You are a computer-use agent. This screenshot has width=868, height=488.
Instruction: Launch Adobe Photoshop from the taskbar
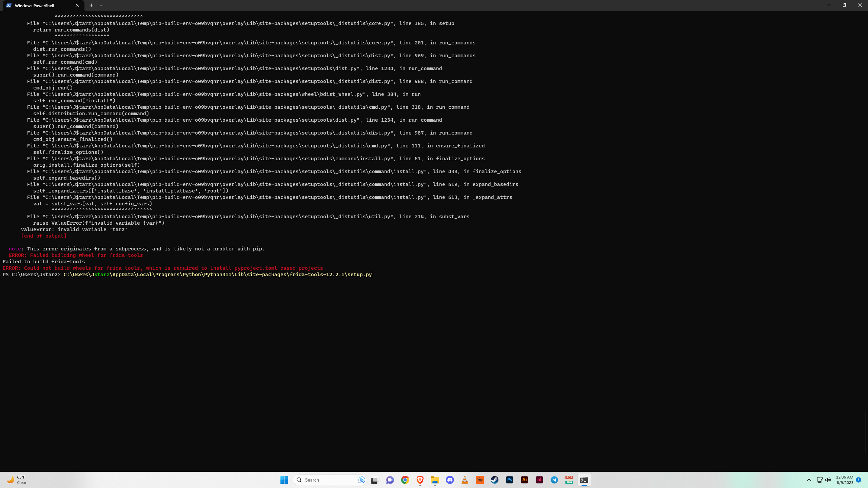(x=509, y=480)
